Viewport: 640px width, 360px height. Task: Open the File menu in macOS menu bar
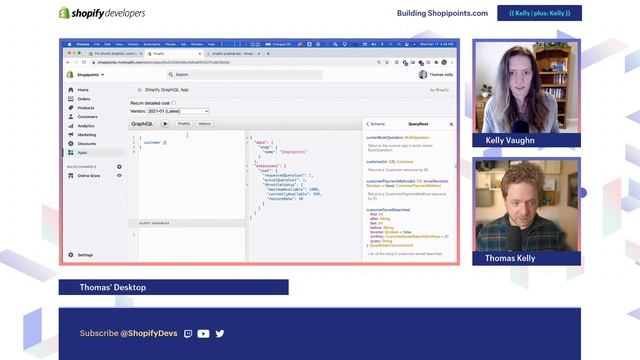[x=97, y=44]
